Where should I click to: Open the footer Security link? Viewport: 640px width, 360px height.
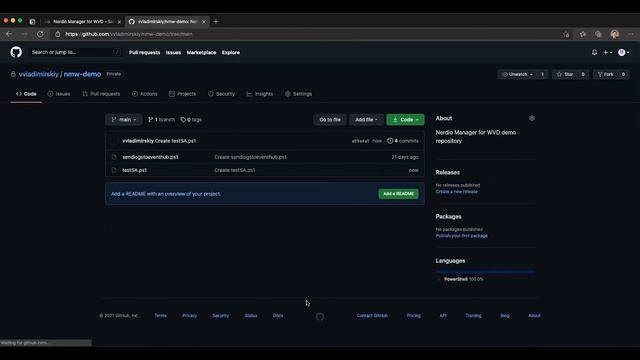220,316
